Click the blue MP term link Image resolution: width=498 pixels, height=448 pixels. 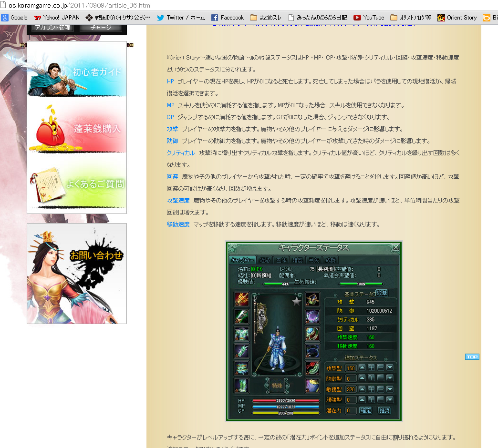(171, 105)
